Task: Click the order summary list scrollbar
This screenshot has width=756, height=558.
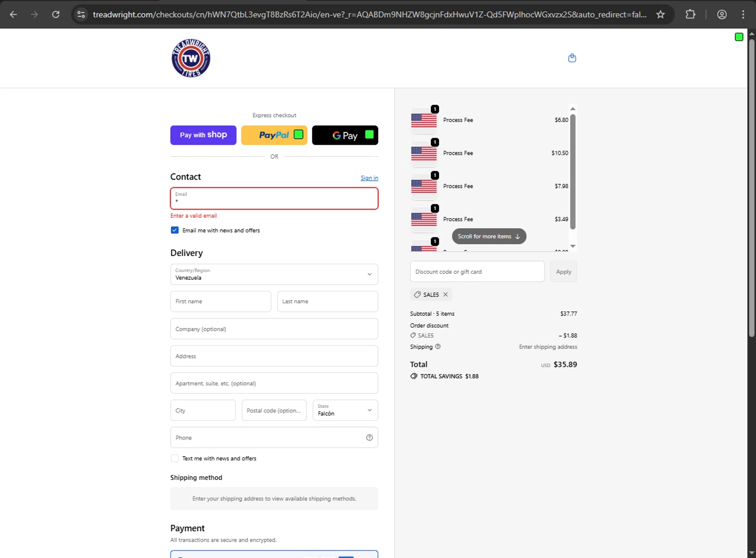Action: [573, 171]
